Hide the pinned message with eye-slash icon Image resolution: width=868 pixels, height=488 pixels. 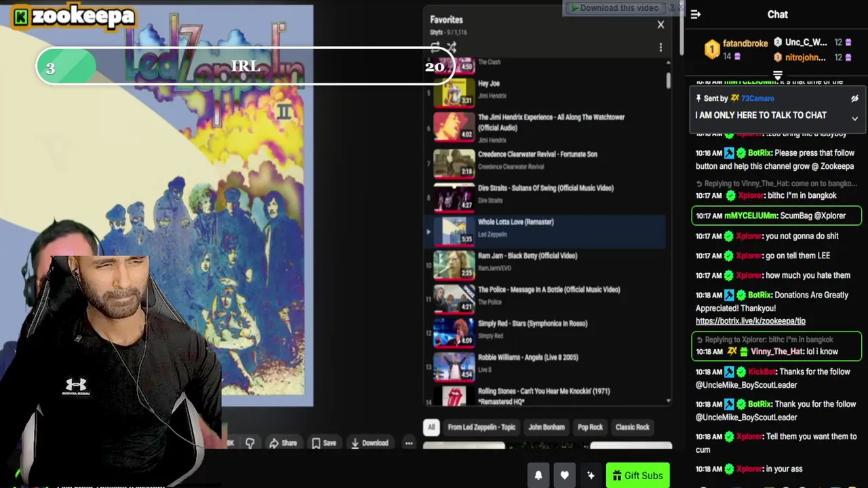[854, 98]
